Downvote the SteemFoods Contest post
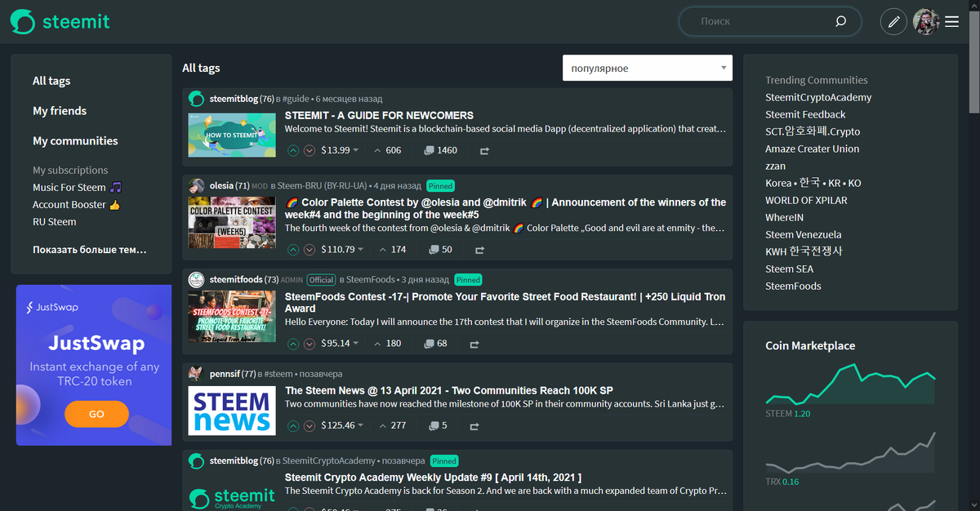The width and height of the screenshot is (980, 511). [x=310, y=344]
